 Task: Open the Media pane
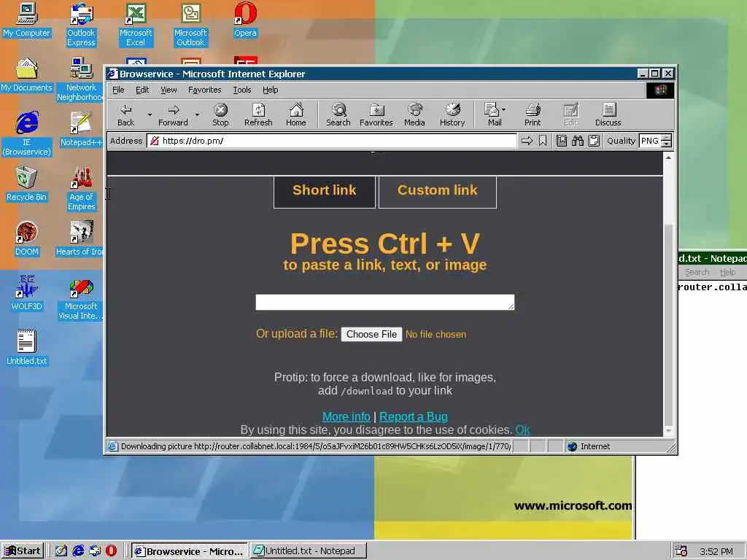click(x=414, y=114)
